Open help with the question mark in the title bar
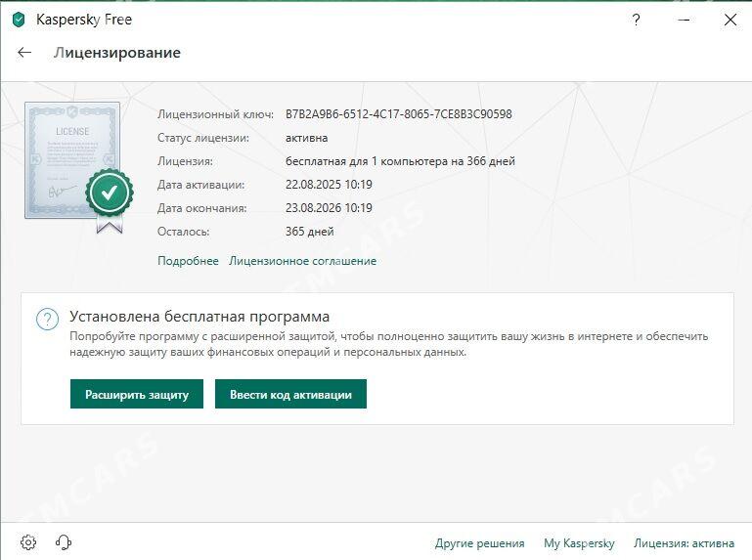 coord(636,20)
